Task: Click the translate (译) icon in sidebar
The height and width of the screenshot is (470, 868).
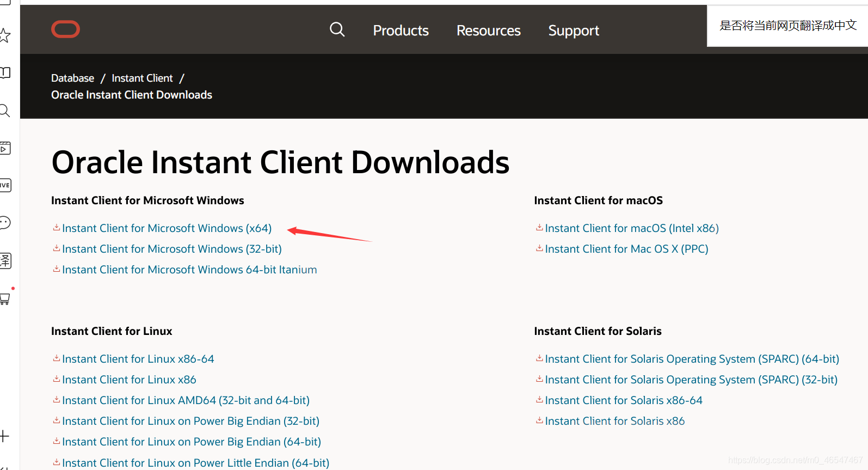Action: [x=4, y=260]
